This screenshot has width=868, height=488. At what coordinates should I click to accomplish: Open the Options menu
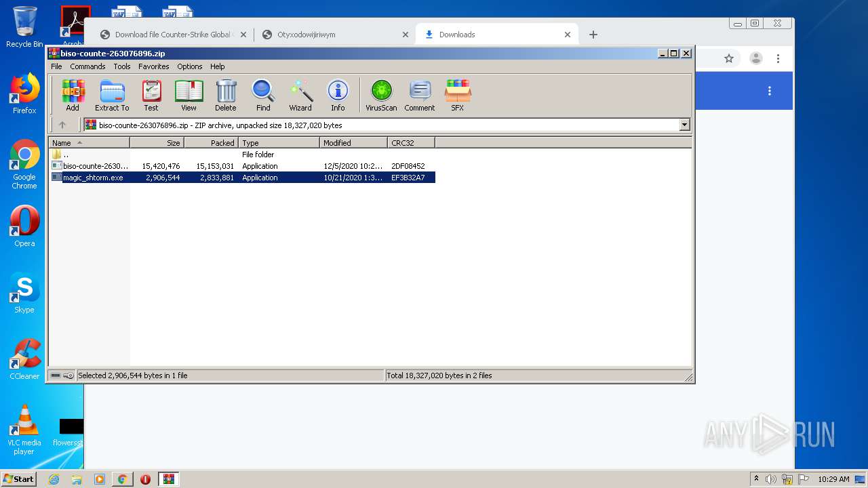click(190, 66)
